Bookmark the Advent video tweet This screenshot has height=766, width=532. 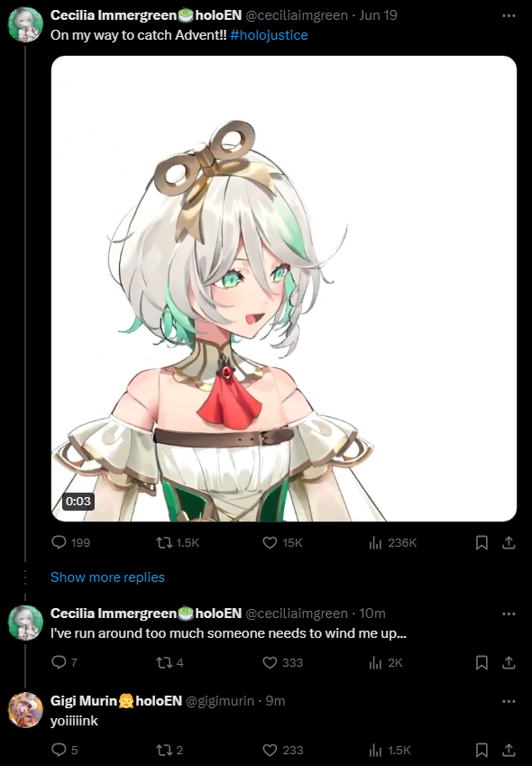(482, 542)
